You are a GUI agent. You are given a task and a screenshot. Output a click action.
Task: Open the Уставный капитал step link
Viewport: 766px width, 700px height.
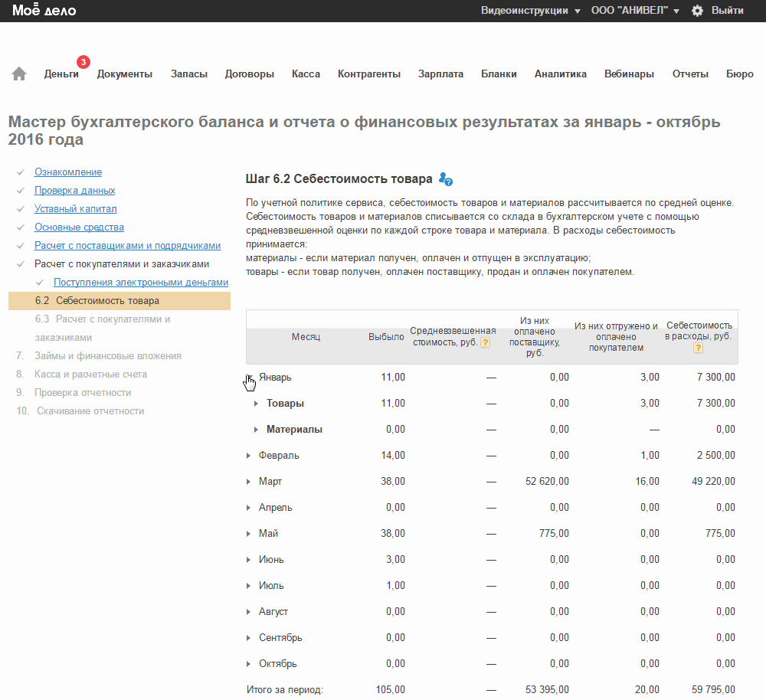(x=75, y=209)
